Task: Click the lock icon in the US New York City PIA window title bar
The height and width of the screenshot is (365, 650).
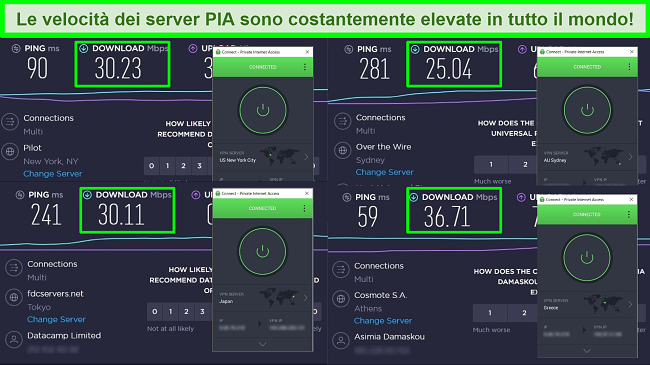Action: 218,52
